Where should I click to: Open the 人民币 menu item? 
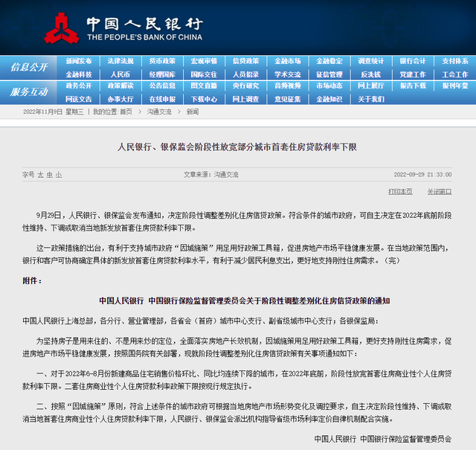[120, 74]
